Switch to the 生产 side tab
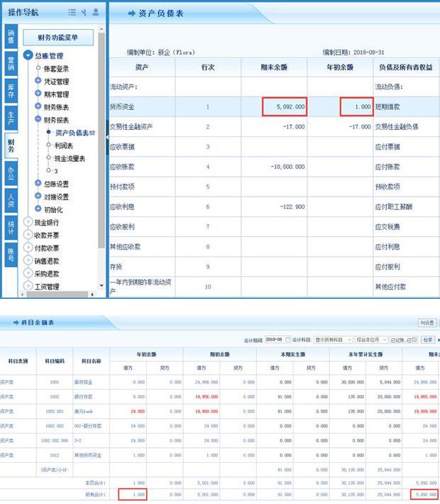Viewport: 440px width, 504px height. 11,119
